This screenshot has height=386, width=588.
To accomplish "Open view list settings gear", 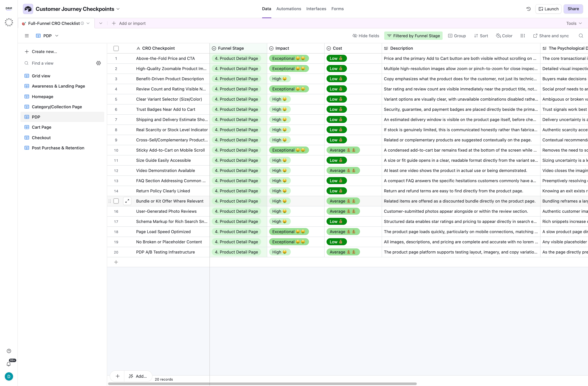I will click(98, 63).
